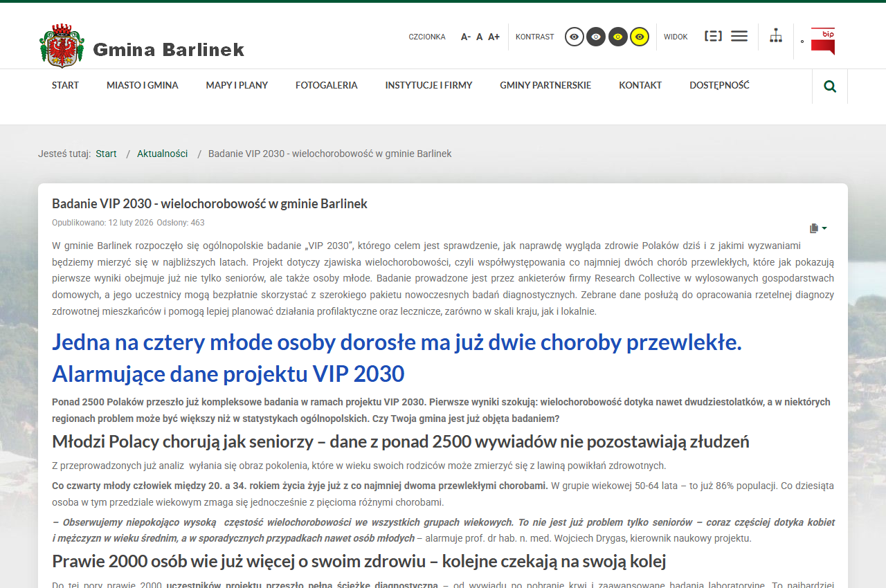Screen dimensions: 886x588
Task: Enable the default contrast eye toggle
Action: tap(574, 36)
